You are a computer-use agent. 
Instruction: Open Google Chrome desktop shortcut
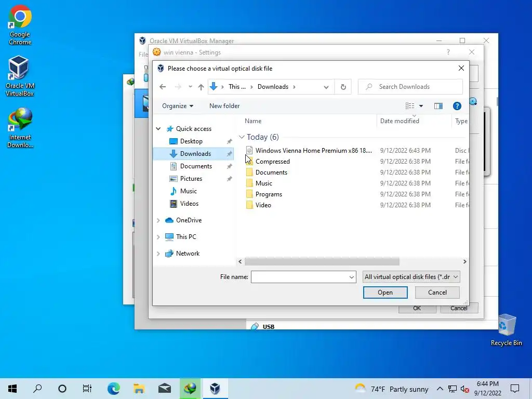point(20,26)
